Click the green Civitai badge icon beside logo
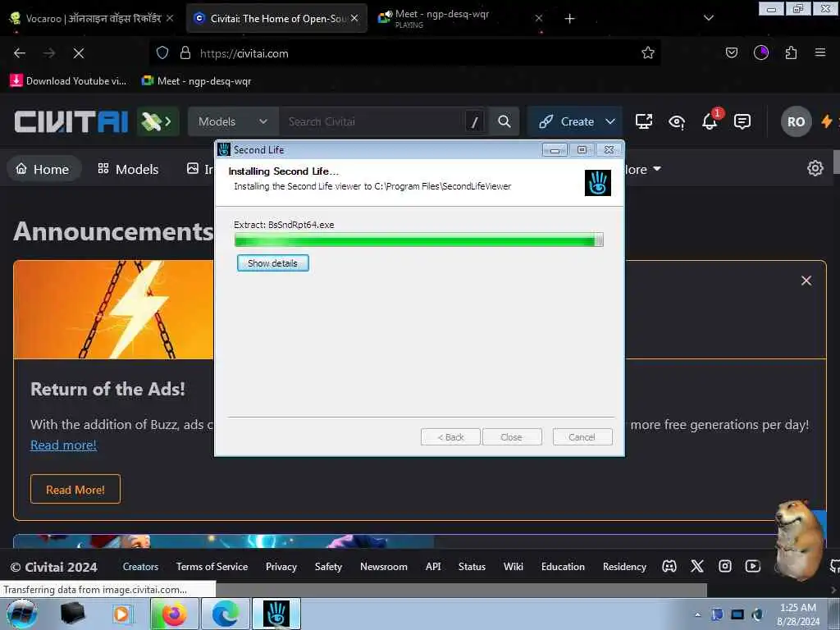The height and width of the screenshot is (630, 840). (x=157, y=121)
